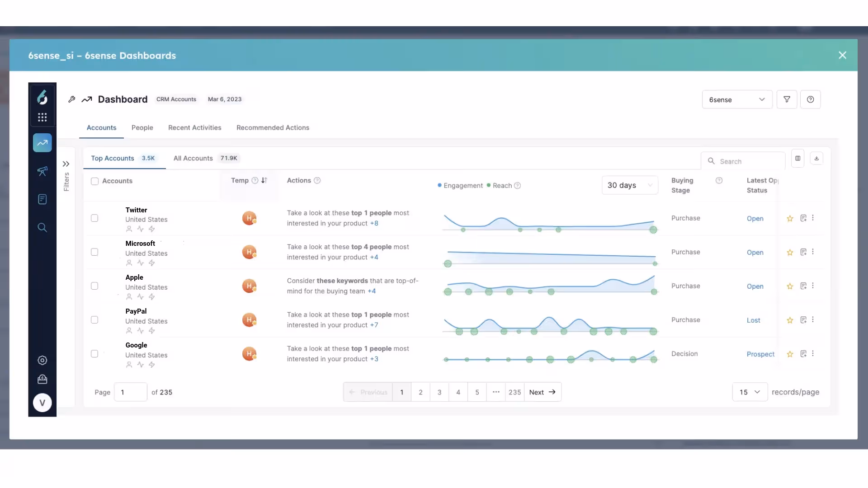The image size is (868, 488).
Task: Open the Lost status link for PayPal
Action: coord(753,320)
